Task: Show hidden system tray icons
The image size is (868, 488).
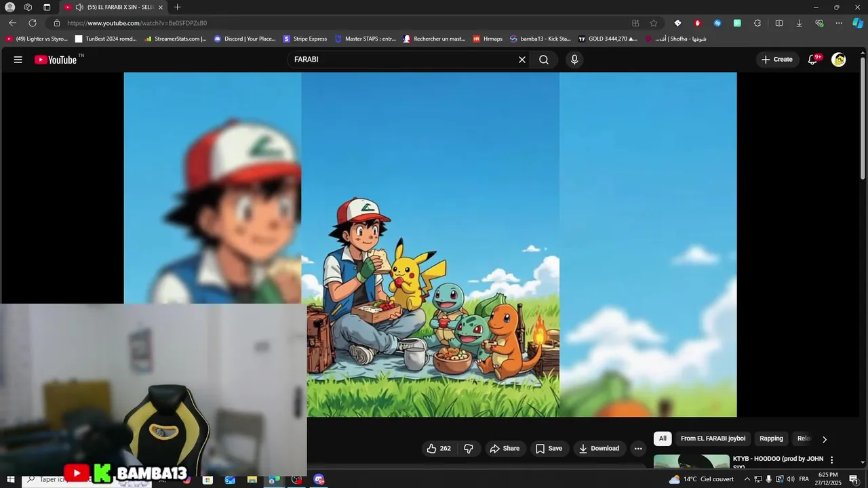Action: tap(747, 479)
